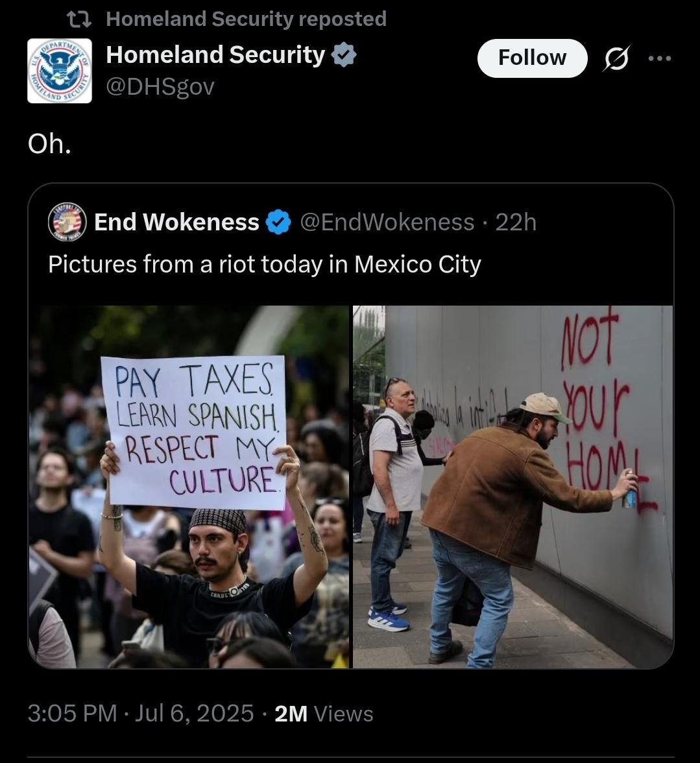
Task: Click the Follow button
Action: [x=532, y=58]
